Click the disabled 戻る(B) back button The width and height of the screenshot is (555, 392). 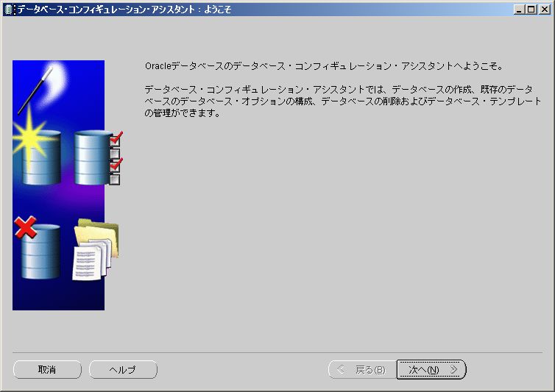point(363,370)
